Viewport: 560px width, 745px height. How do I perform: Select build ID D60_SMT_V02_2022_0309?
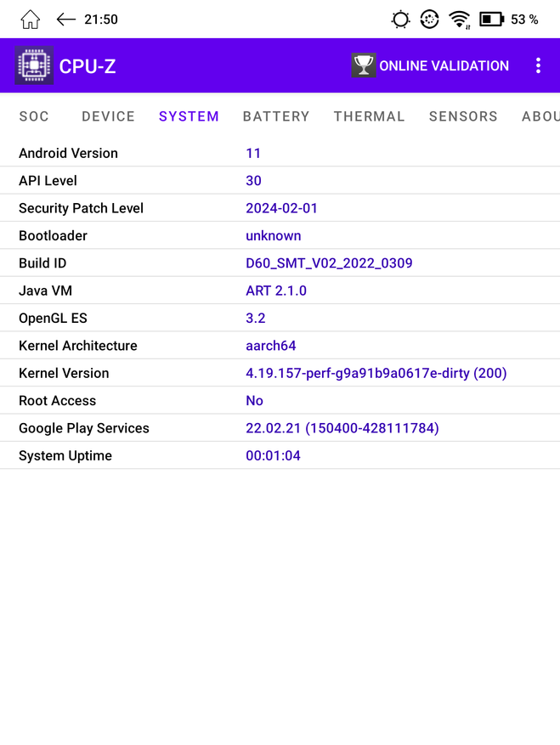tap(329, 263)
